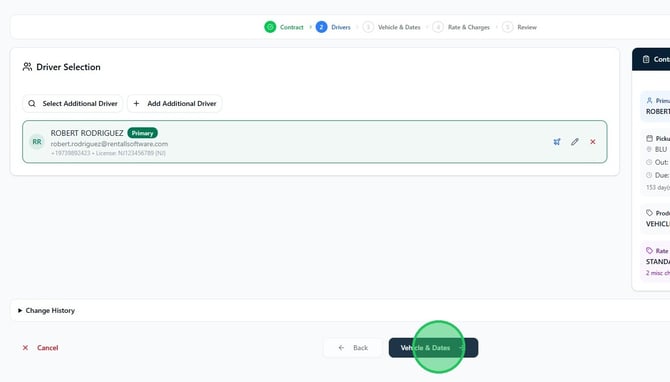Click the red X icon beside Cancel

[25, 348]
